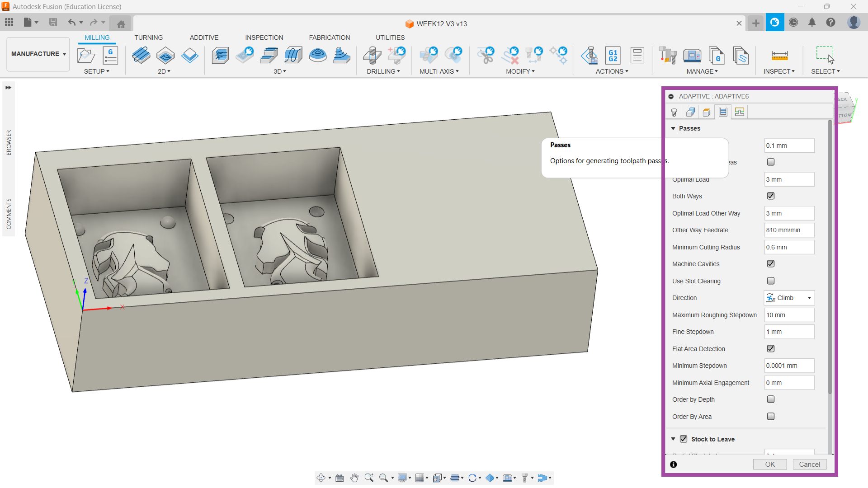Open the INSPECTION ribbon tab
The height and width of the screenshot is (488, 868).
pyautogui.click(x=264, y=38)
